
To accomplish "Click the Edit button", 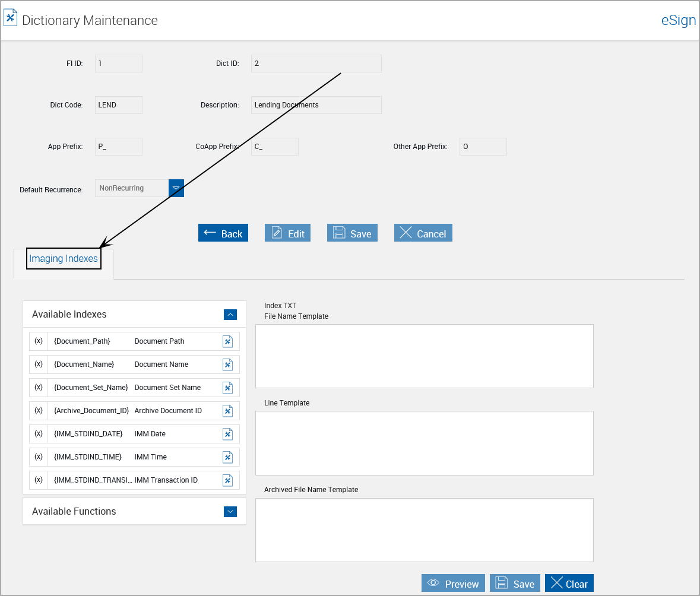I will [288, 233].
